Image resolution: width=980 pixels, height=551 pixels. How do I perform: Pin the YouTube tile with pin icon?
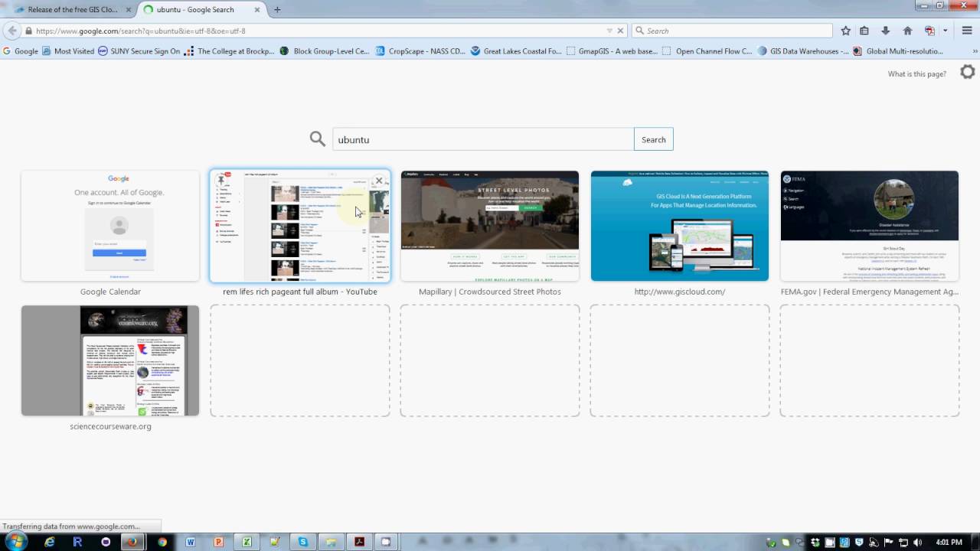221,181
